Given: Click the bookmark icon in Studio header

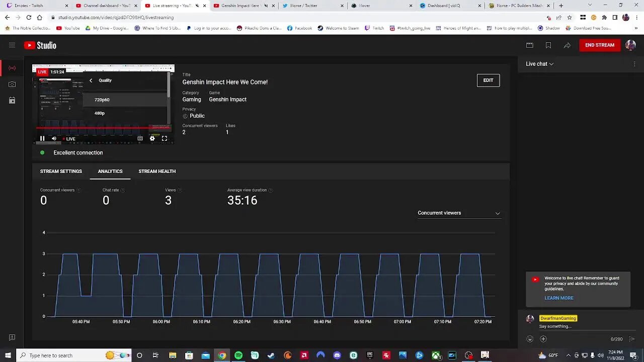Looking at the screenshot, I should click(x=548, y=45).
